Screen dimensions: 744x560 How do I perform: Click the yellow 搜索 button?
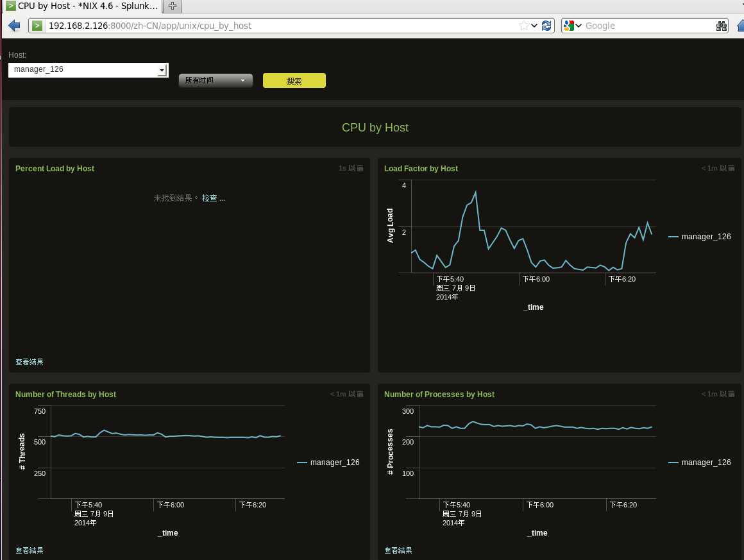pos(294,81)
